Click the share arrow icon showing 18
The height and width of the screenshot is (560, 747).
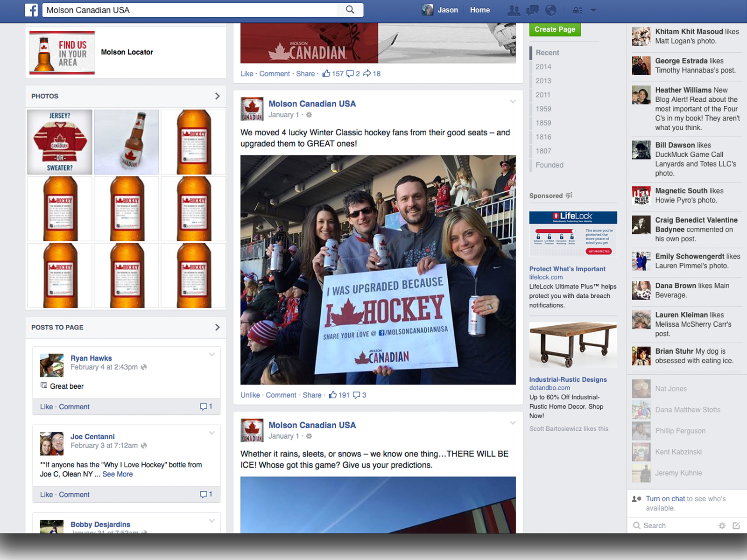coord(367,73)
